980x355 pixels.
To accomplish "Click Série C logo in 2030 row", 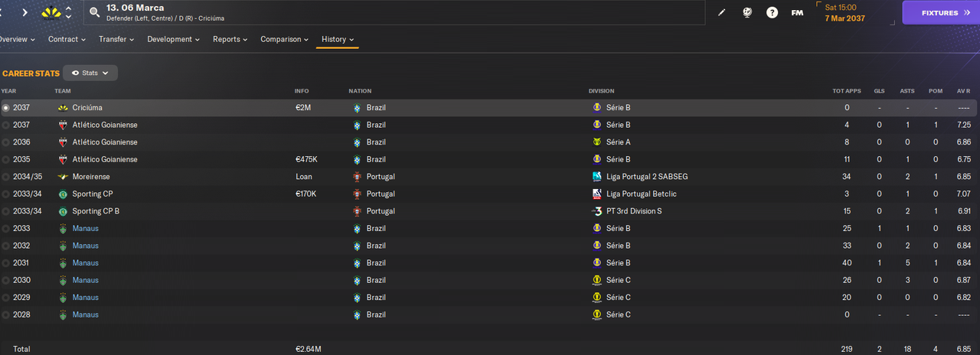I will [597, 280].
